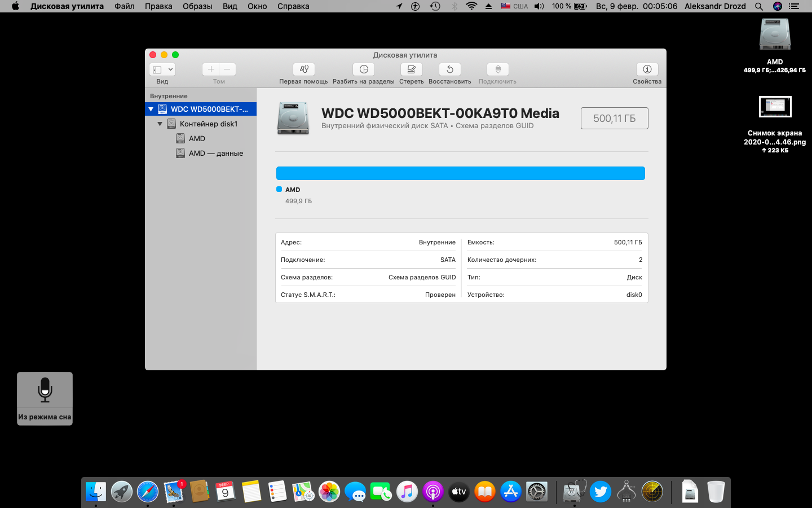Open США input source menu

[x=514, y=6]
